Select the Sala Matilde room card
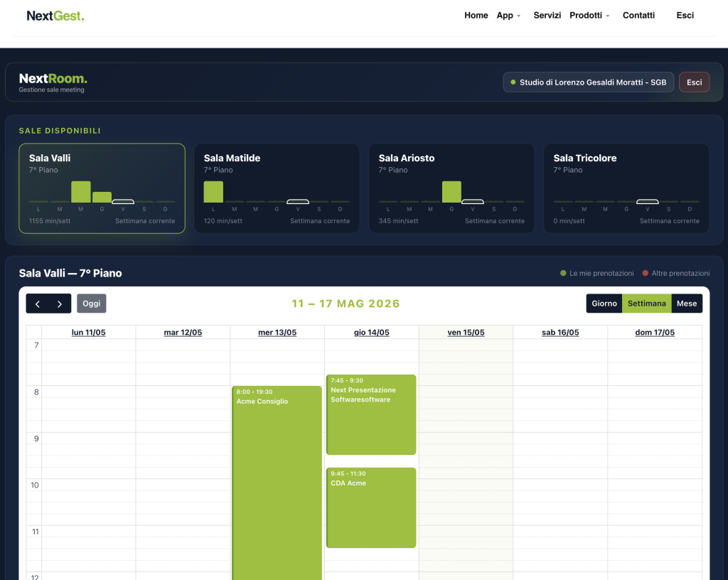Viewport: 728px width, 580px height. tap(277, 188)
